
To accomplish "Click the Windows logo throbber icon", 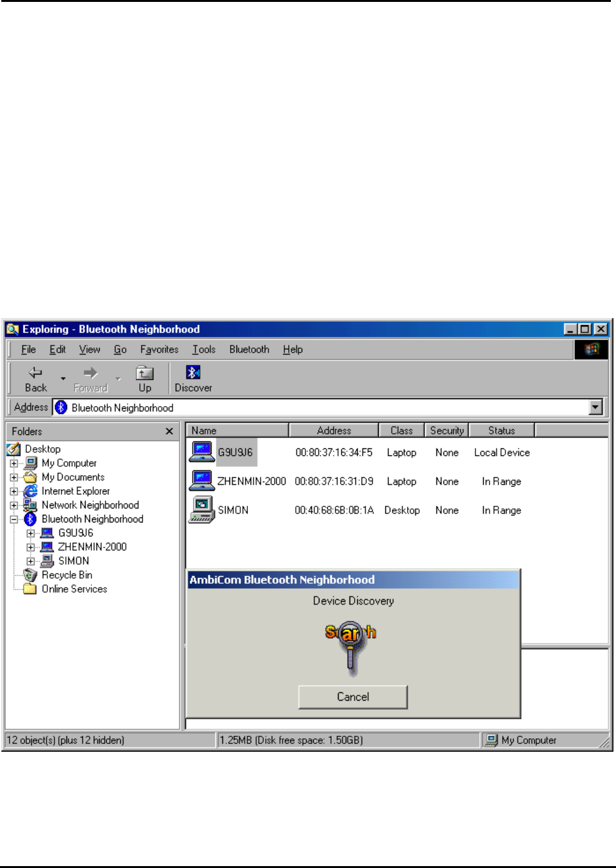I will pos(591,349).
